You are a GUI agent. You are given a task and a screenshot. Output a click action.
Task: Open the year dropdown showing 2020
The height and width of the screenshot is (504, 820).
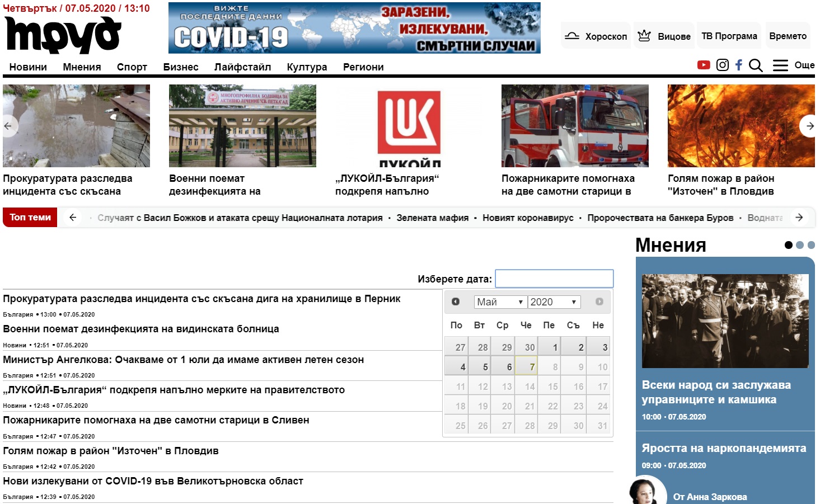pos(554,302)
